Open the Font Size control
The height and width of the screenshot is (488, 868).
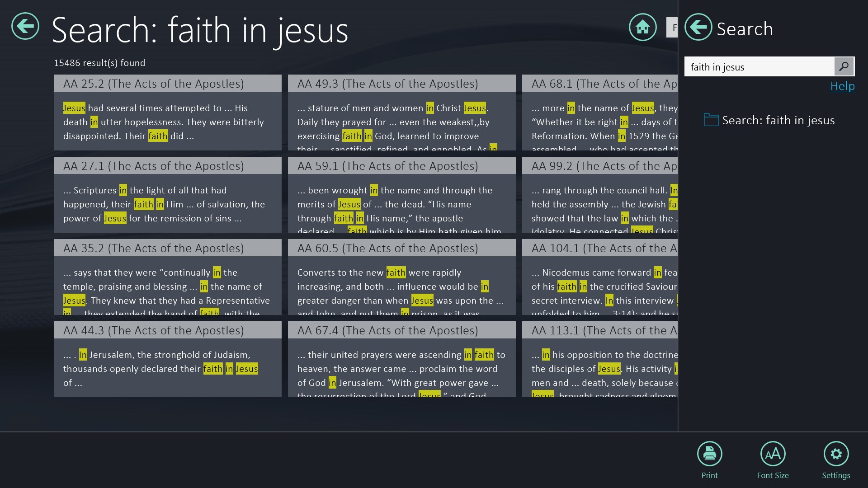pos(773,453)
